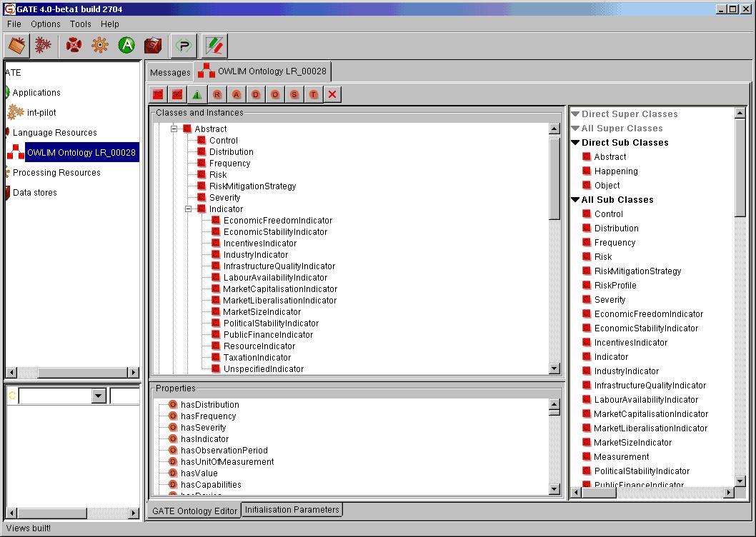Select Measurement in All Sub Classes list
The height and width of the screenshot is (537, 756).
click(x=622, y=456)
